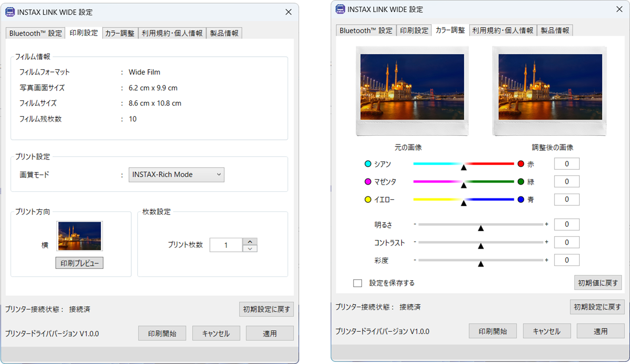Click the minus sign of 明るさ slider
630x364 pixels.
tap(415, 224)
